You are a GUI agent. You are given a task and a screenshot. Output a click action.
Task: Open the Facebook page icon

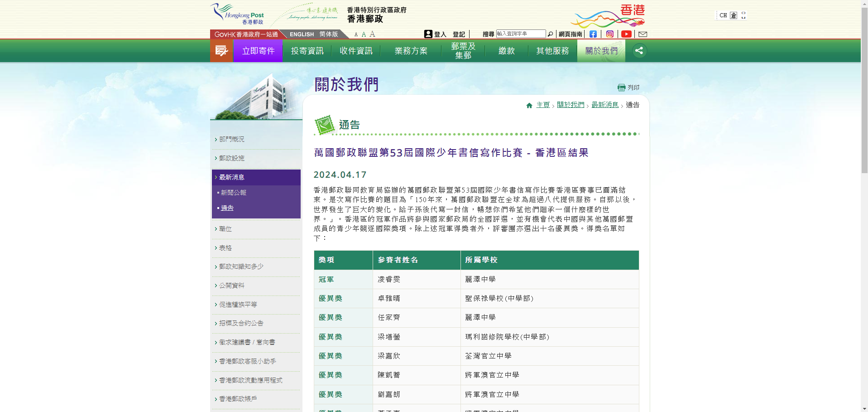coord(593,34)
